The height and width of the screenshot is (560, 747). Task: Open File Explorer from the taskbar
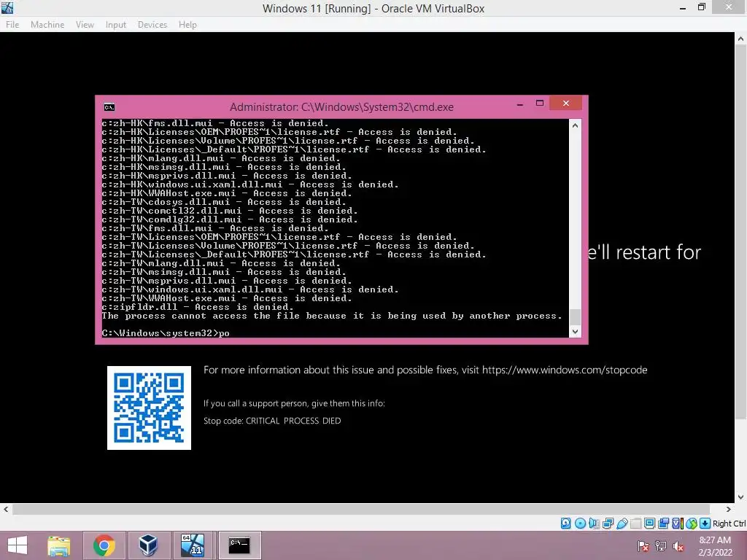[59, 545]
